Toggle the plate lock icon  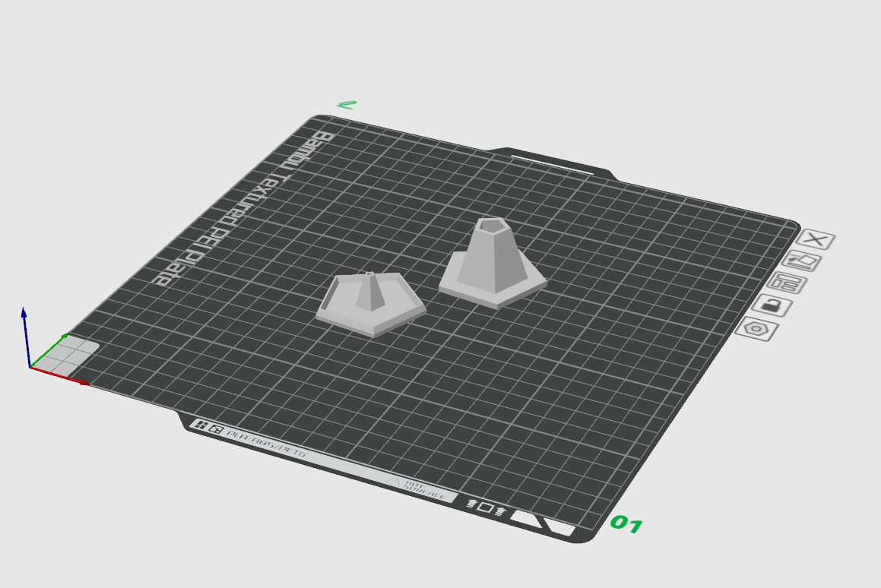click(x=772, y=306)
